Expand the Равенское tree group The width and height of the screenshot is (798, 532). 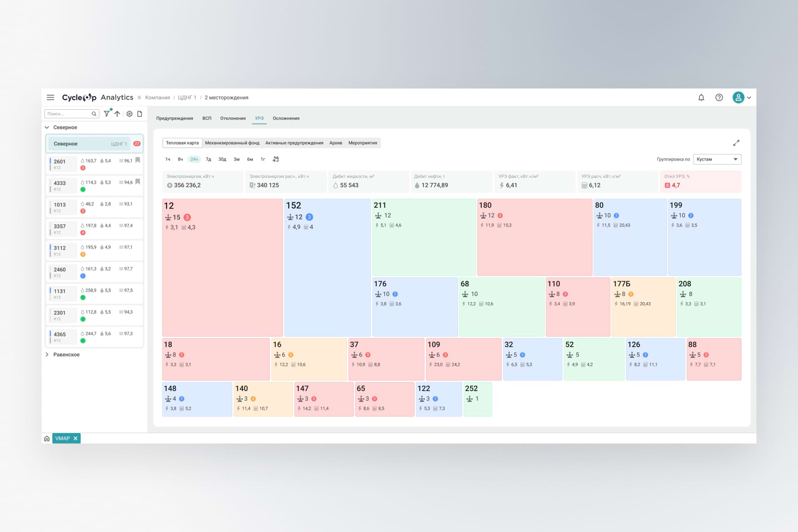(x=47, y=355)
